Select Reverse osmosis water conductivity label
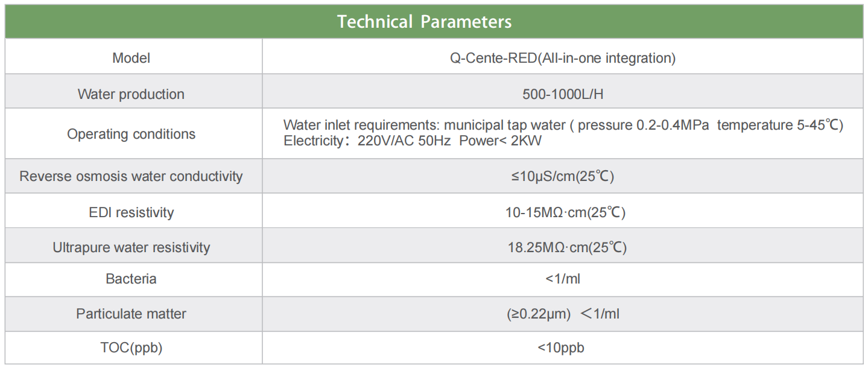Viewport: 868px width, 368px height. 131,176
